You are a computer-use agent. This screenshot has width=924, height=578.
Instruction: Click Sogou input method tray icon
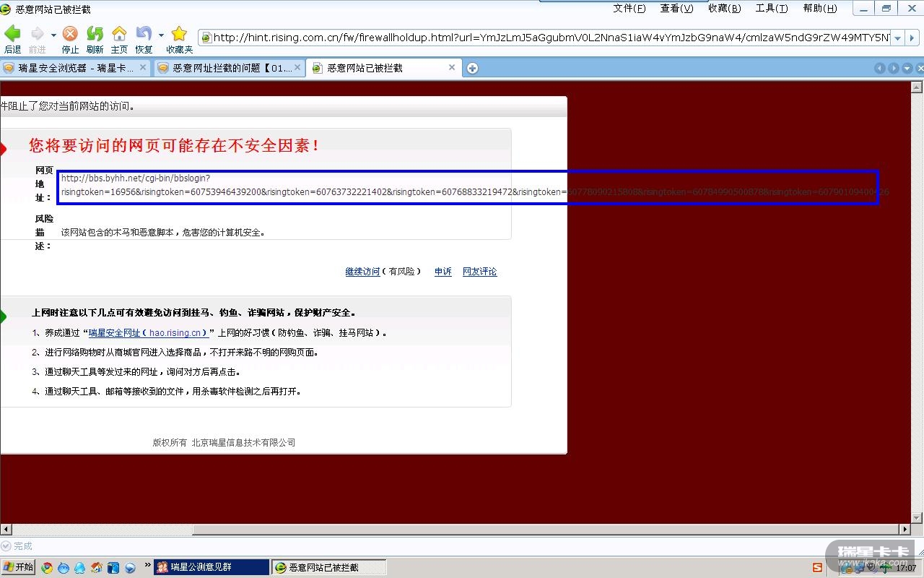point(817,568)
